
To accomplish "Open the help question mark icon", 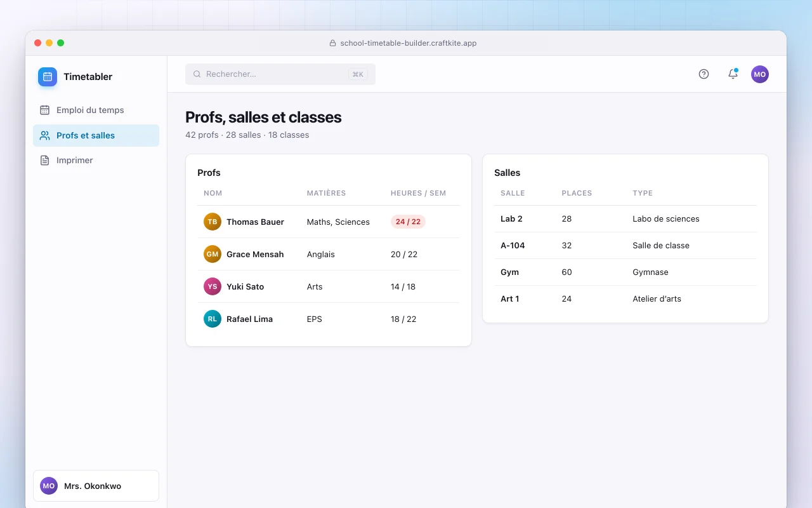I will (704, 74).
